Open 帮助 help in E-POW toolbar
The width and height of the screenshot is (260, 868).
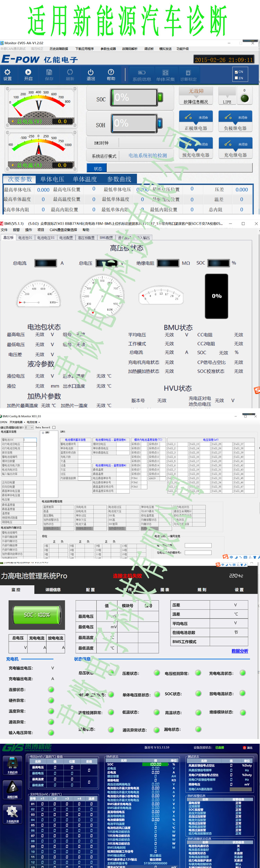tap(111, 75)
